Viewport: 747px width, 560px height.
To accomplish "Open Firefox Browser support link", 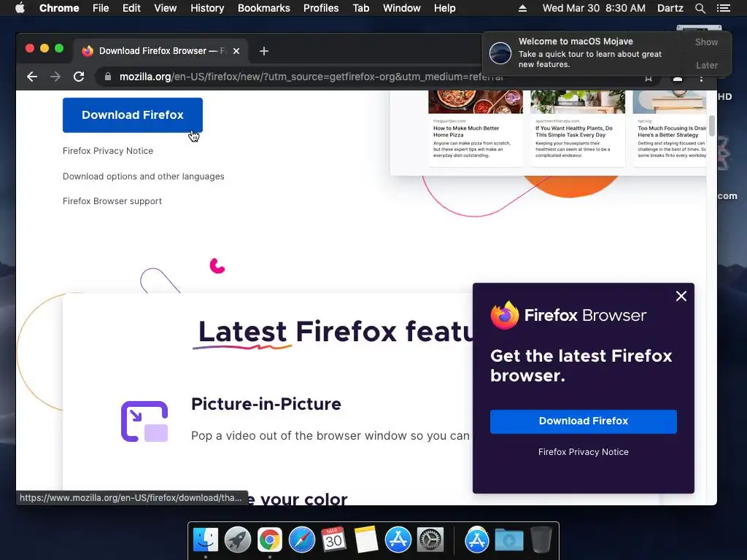I will (x=112, y=201).
